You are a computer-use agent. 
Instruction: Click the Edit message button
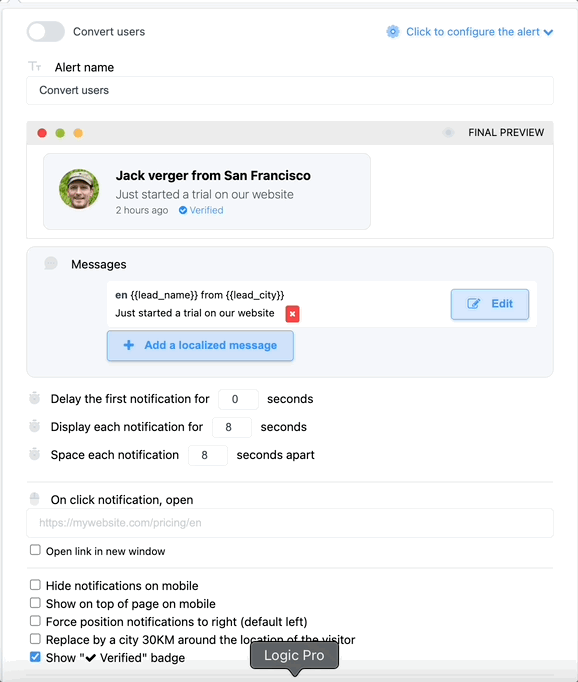pos(490,304)
